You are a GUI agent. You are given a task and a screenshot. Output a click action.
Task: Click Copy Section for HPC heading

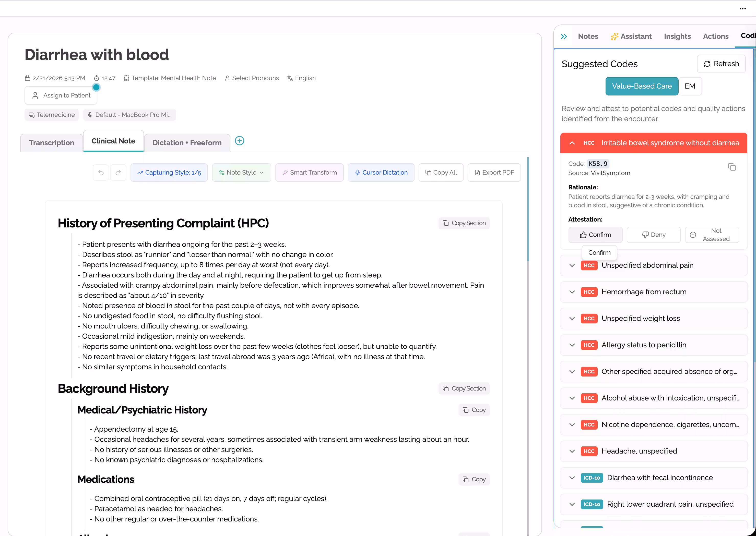click(x=464, y=223)
